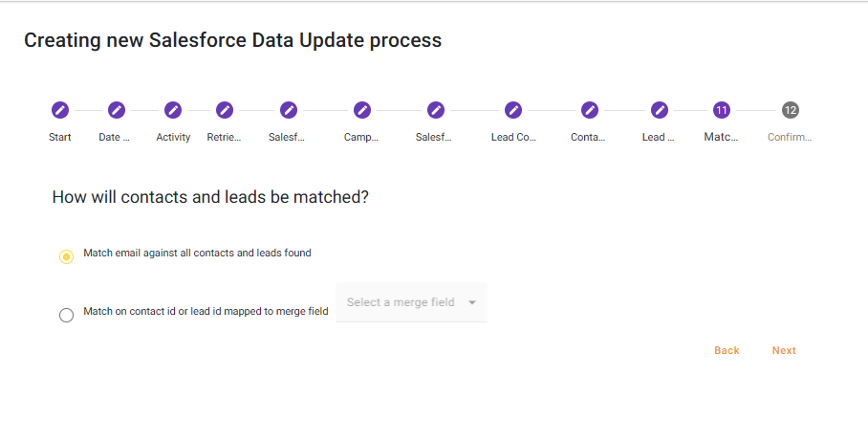Click the Lead Co... step label
This screenshot has width=868, height=442.
(513, 137)
